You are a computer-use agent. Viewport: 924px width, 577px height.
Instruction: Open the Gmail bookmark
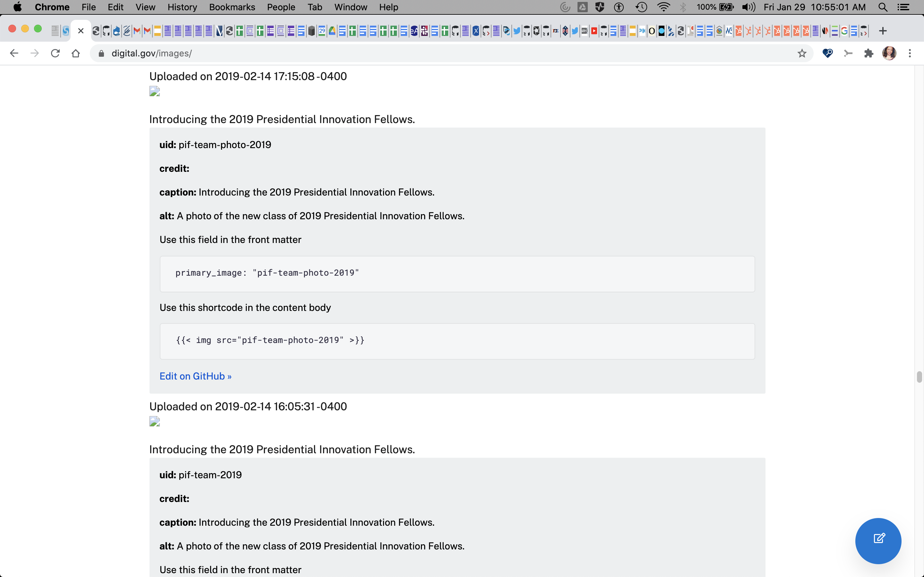click(137, 31)
